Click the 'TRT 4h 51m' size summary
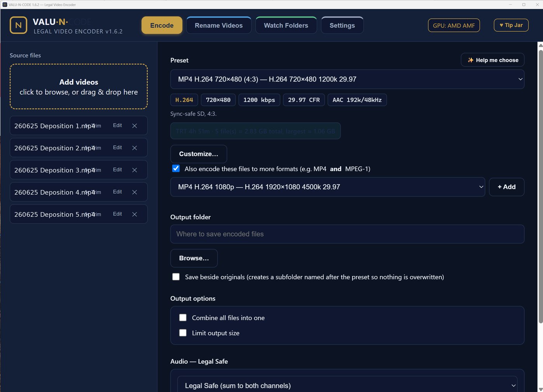Screen dimensions: 543x392 (x=256, y=131)
